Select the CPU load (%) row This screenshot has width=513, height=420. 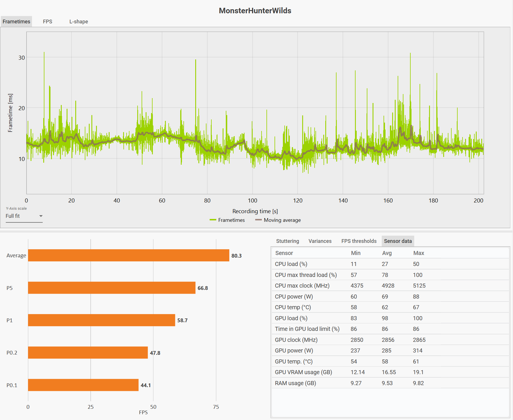(390, 264)
